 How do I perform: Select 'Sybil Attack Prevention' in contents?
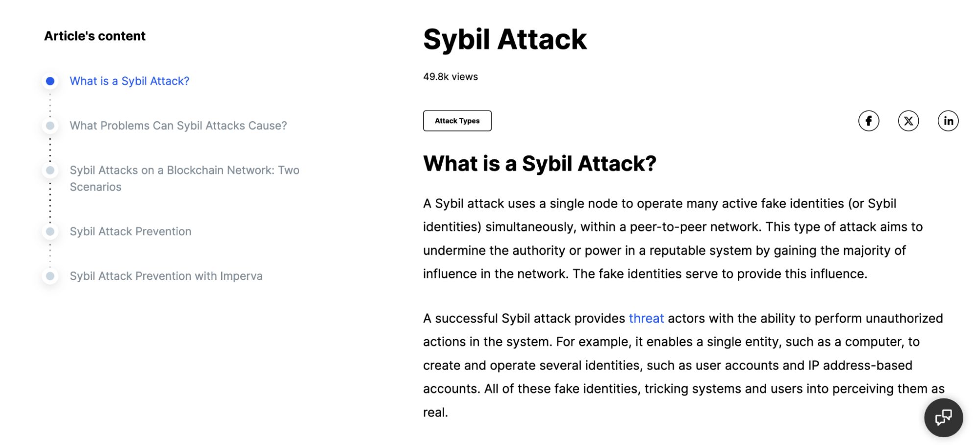coord(130,231)
